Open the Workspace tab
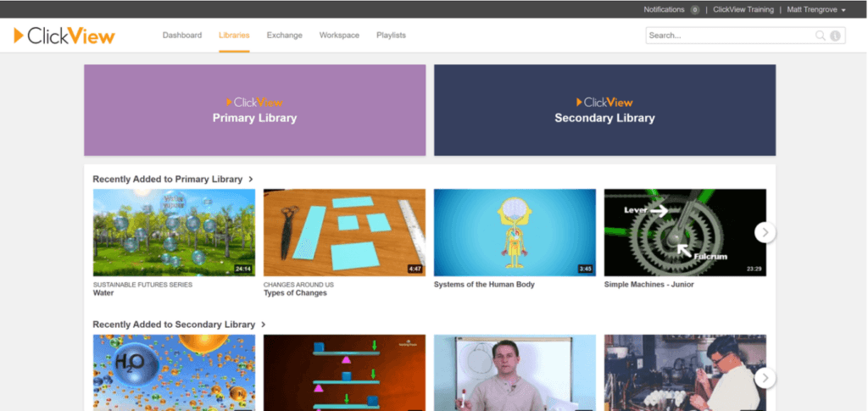Image resolution: width=868 pixels, height=411 pixels. tap(339, 36)
